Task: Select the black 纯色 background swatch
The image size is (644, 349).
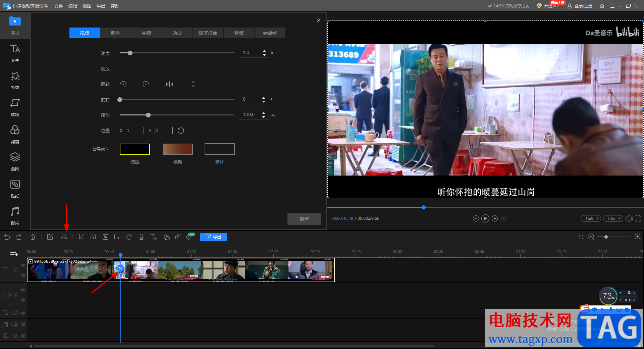Action: 135,149
